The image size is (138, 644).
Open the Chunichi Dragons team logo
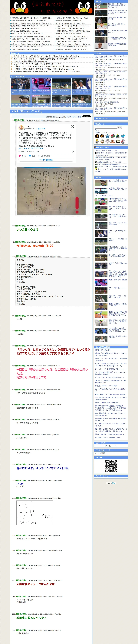point(123,136)
